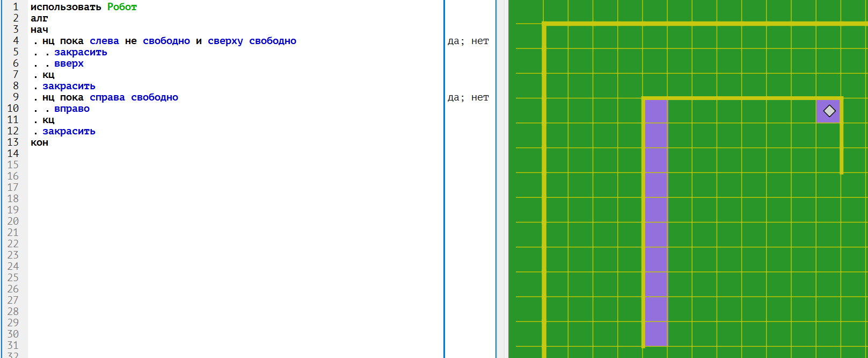The width and height of the screenshot is (868, 358).
Task: Click the word "слева" in line 4
Action: tap(104, 41)
